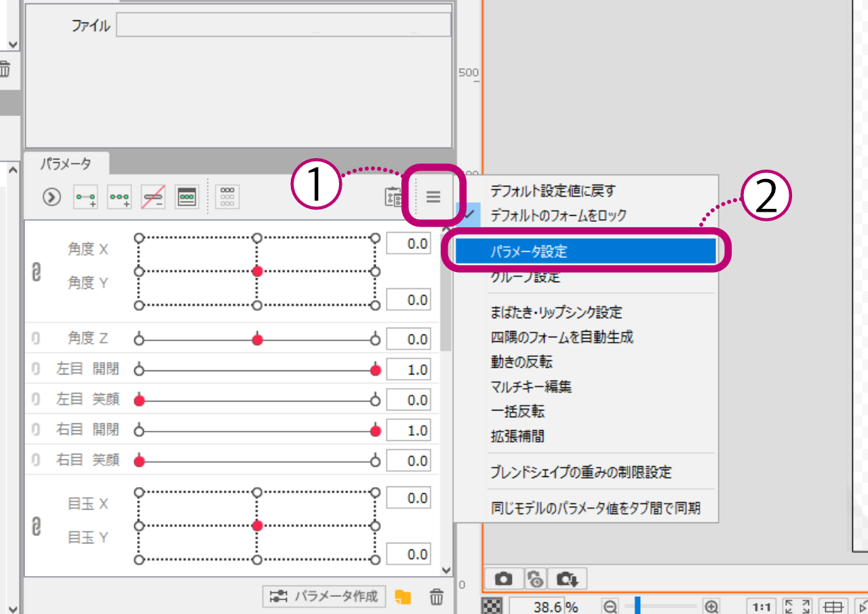868x614 pixels.
Task: Set canvas zoom to 1:1
Action: click(762, 607)
